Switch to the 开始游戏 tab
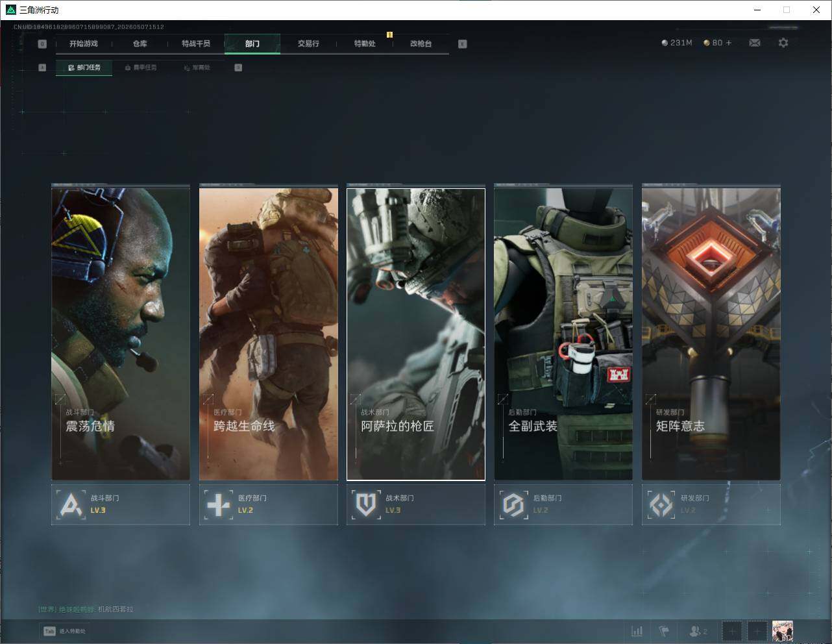832x644 pixels. (x=84, y=43)
